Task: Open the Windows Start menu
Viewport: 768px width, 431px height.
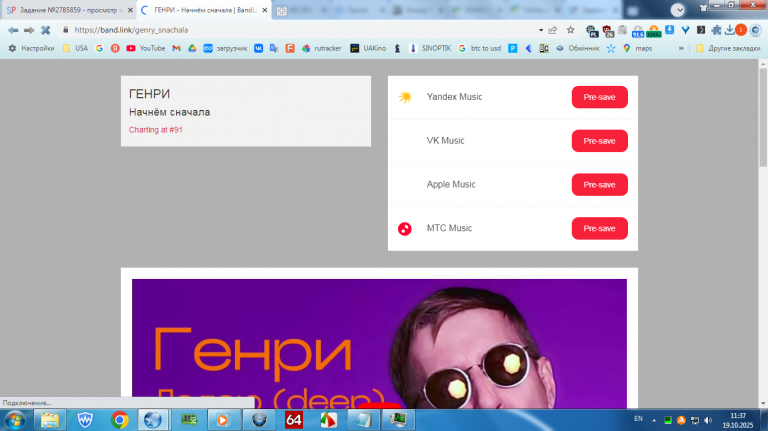Action: pos(15,420)
